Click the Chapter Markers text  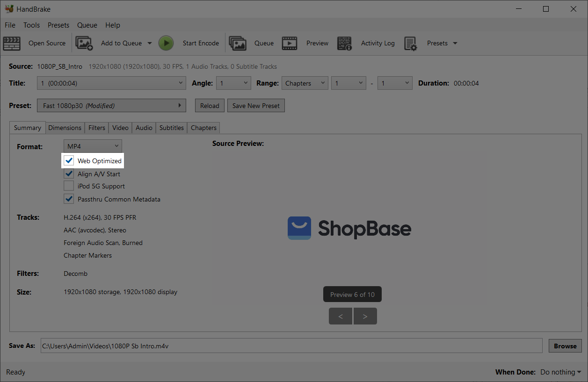tap(87, 255)
